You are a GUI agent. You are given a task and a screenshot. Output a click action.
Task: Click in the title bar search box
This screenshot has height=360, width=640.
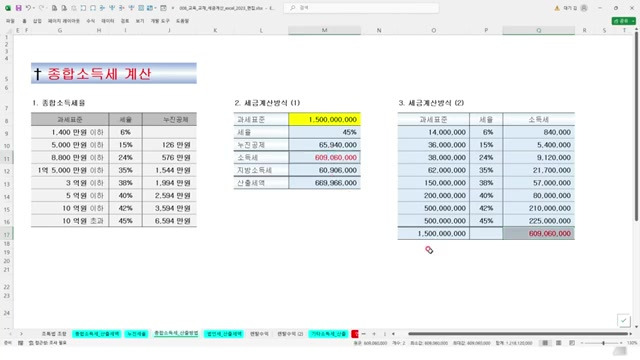click(361, 8)
